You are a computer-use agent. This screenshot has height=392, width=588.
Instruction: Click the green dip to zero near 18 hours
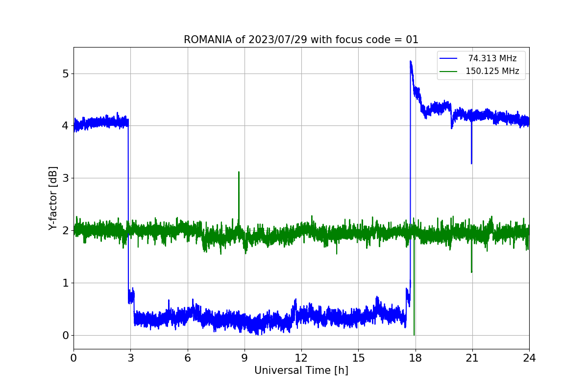[x=414, y=334]
